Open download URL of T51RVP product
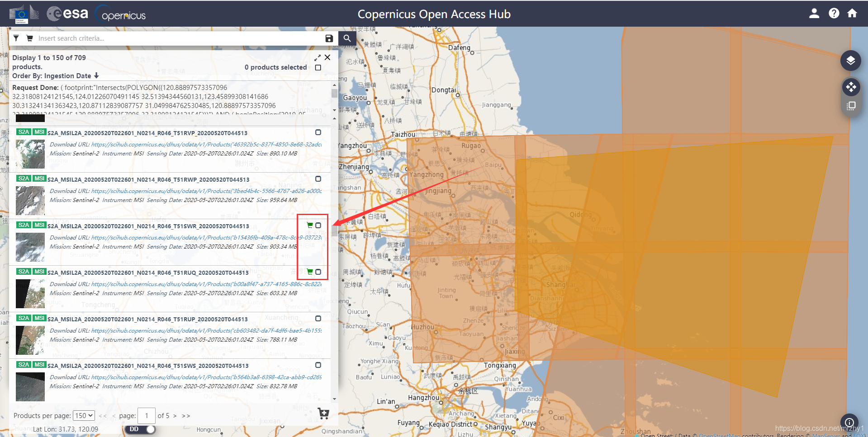This screenshot has height=437, width=868. point(206,145)
